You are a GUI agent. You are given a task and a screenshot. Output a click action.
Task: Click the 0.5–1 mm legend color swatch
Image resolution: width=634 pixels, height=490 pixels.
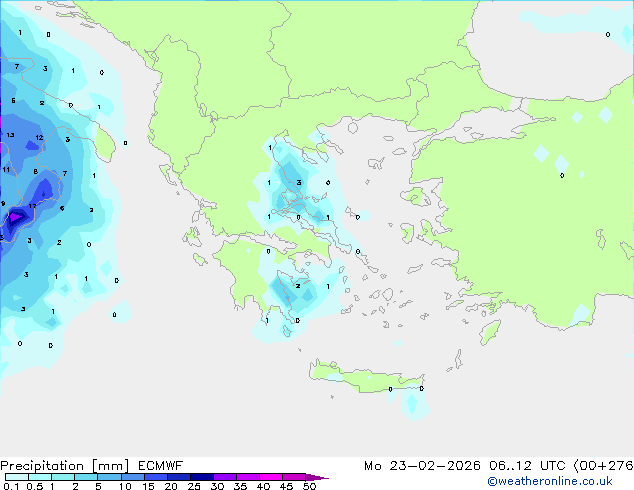pos(40,477)
